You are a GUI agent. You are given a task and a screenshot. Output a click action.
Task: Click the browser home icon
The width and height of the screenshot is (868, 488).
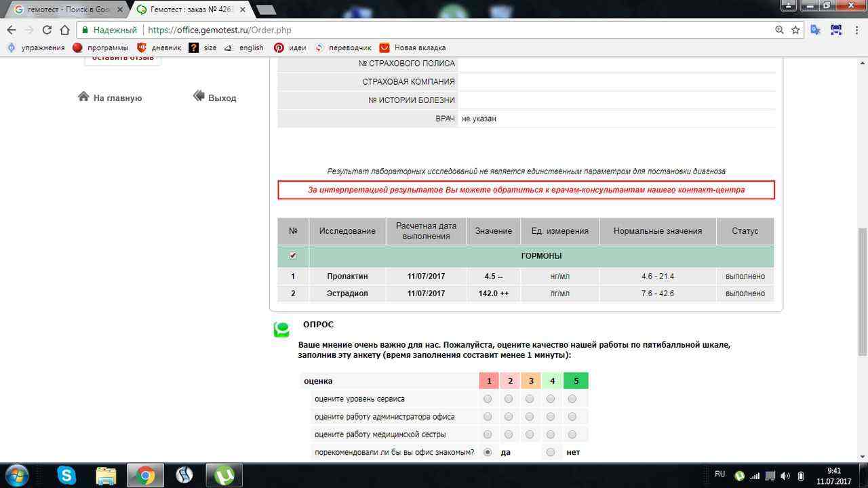64,30
